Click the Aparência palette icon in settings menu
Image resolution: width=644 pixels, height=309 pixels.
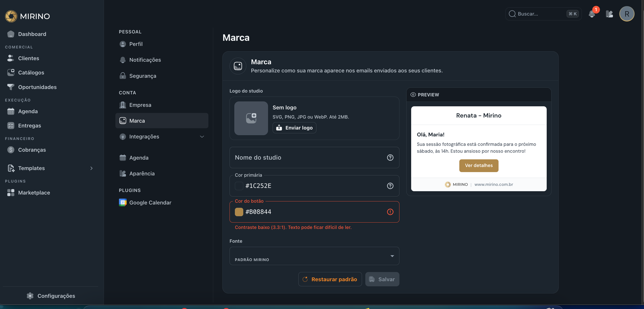tap(123, 174)
